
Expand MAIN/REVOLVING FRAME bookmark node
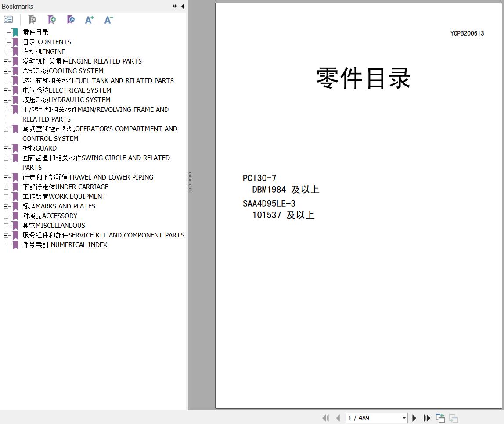coord(5,110)
